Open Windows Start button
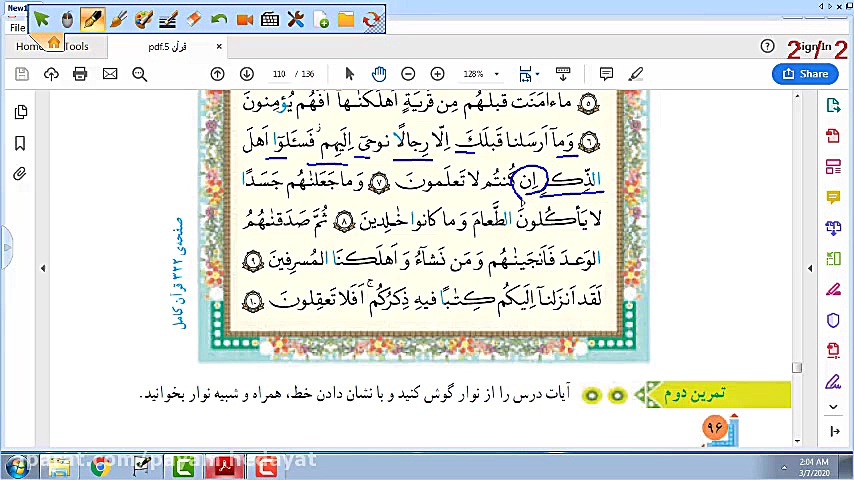The width and height of the screenshot is (854, 480). click(17, 467)
